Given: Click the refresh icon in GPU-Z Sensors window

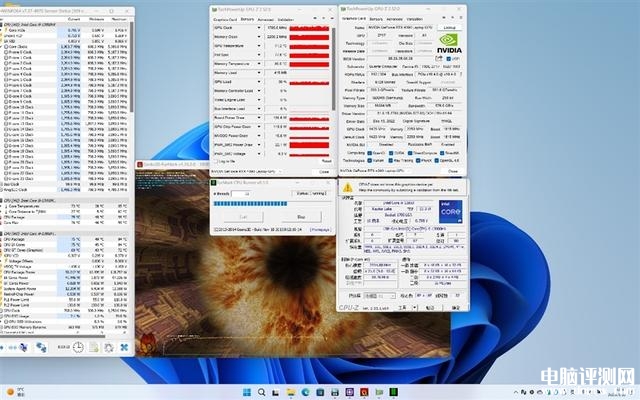Looking at the screenshot, I should (x=323, y=18).
